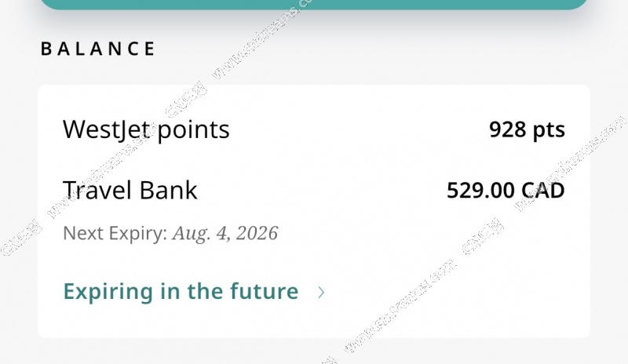Tap the pts unit text
The image size is (628, 364).
click(x=549, y=129)
